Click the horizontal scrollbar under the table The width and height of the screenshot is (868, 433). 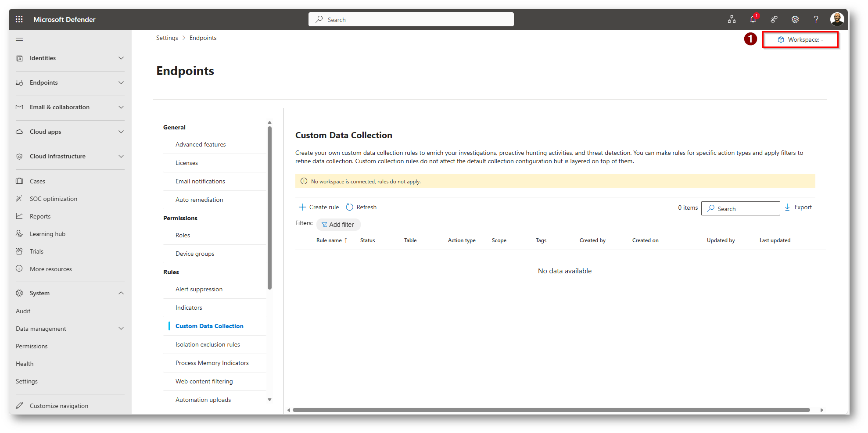pyautogui.click(x=551, y=410)
